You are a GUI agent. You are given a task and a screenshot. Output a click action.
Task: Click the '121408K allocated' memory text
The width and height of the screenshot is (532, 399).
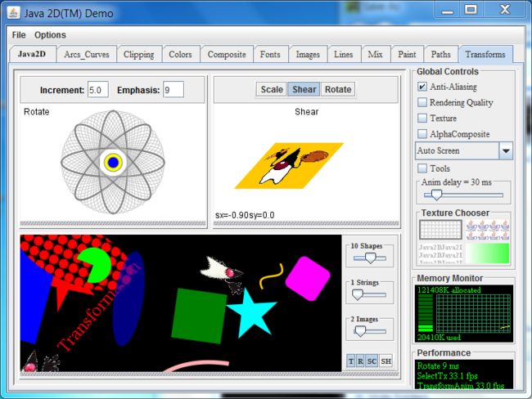click(x=449, y=290)
